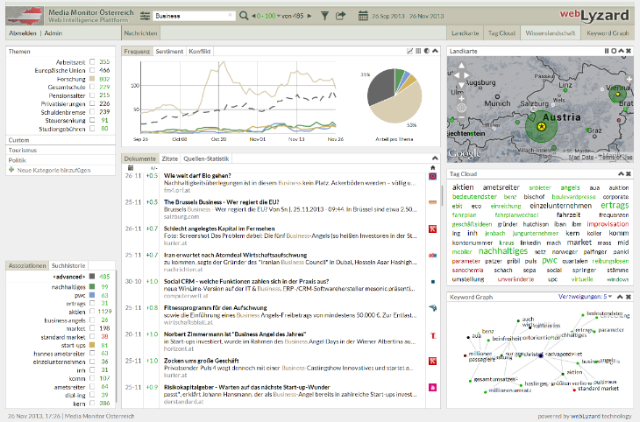The width and height of the screenshot is (640, 422).
Task: Reset map to world globe view
Action: click(x=461, y=108)
